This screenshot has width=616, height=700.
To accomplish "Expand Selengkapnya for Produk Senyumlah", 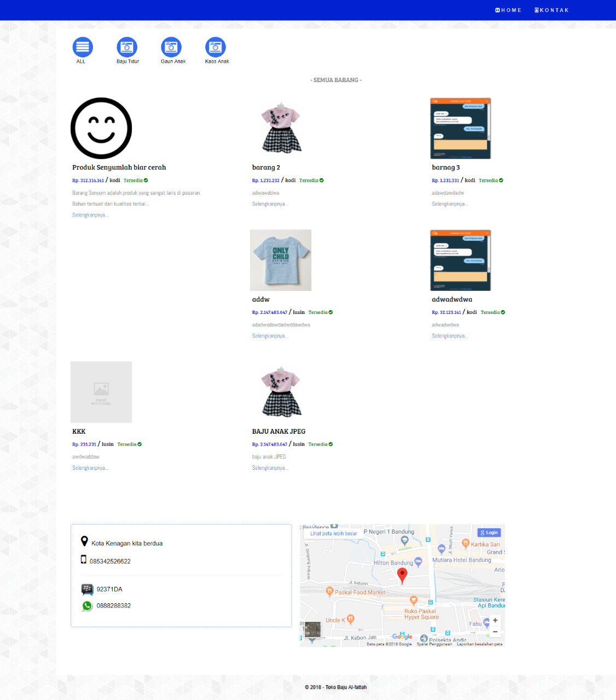I will [90, 214].
